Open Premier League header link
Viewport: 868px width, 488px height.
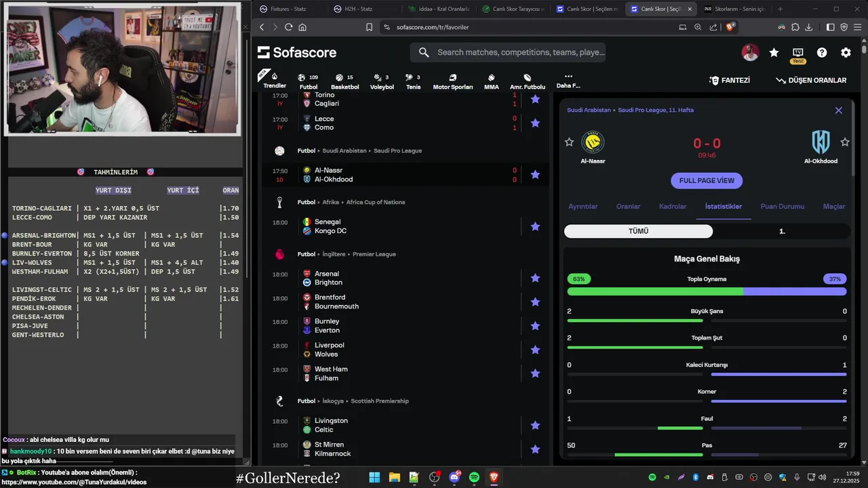coord(374,254)
